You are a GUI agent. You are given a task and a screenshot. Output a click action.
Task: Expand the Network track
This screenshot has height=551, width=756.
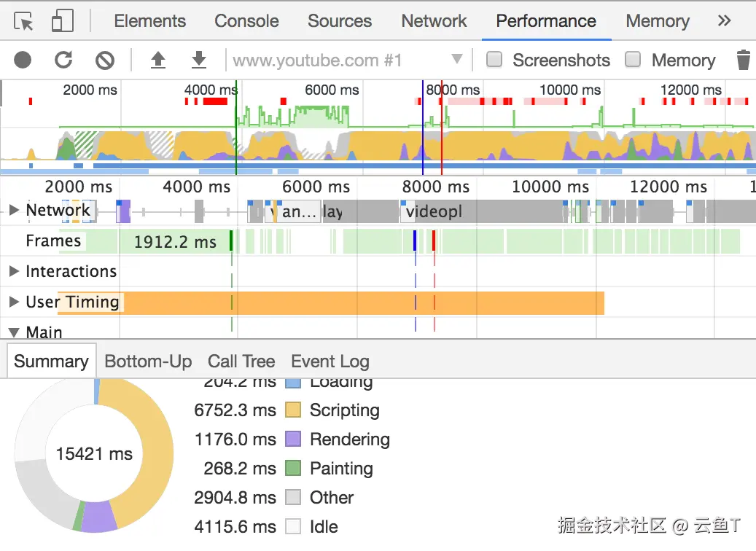pyautogui.click(x=14, y=211)
